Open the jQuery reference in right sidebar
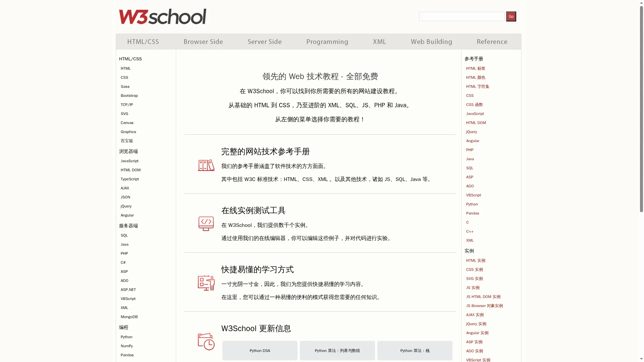 tap(471, 132)
